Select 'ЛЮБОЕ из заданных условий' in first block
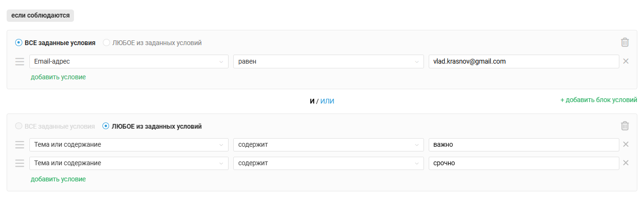Viewport: 644px width, 198px height. coord(107,43)
